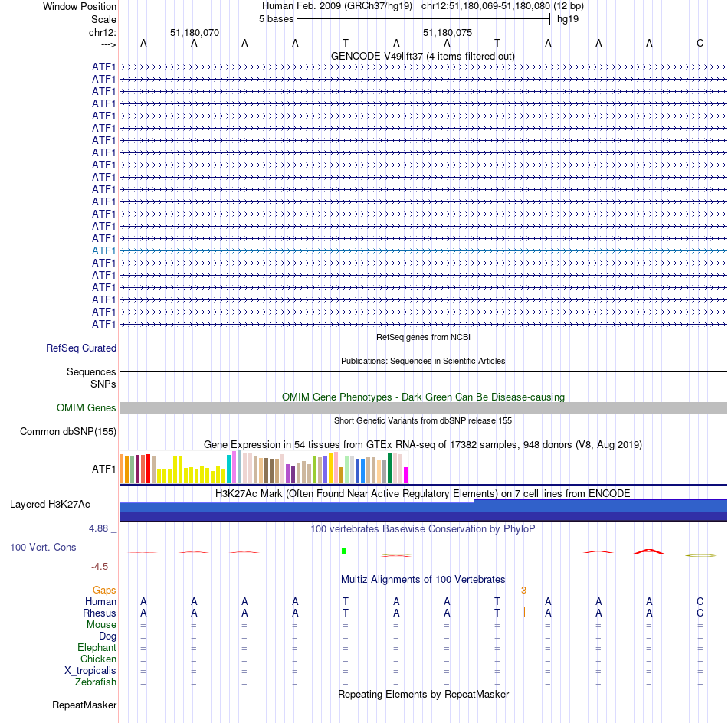Click the chr12: ruler label

point(103,32)
